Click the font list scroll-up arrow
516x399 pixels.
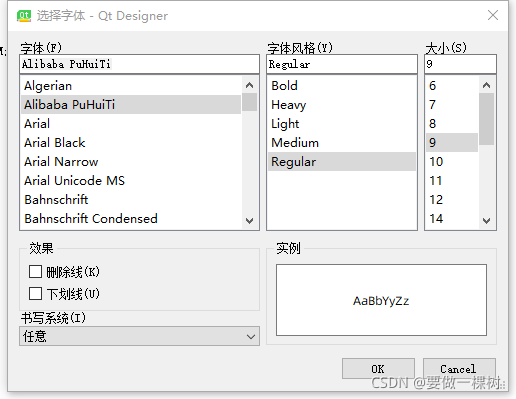pyautogui.click(x=249, y=86)
